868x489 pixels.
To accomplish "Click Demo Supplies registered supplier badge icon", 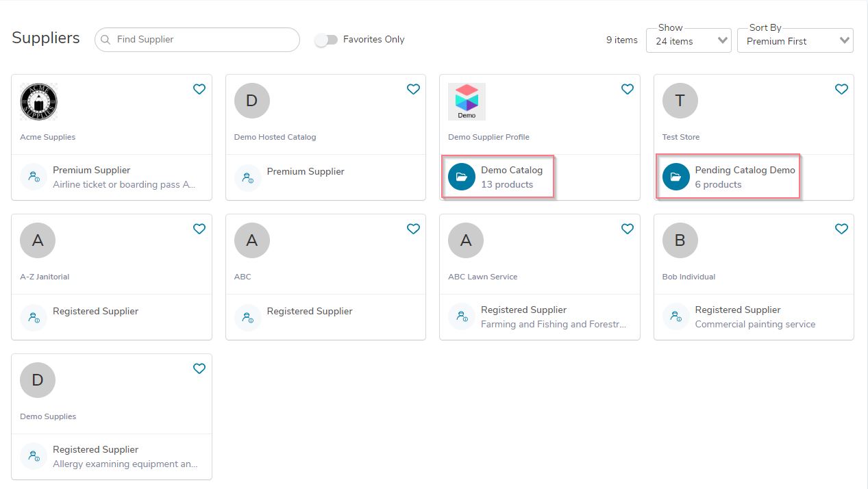I will (34, 457).
